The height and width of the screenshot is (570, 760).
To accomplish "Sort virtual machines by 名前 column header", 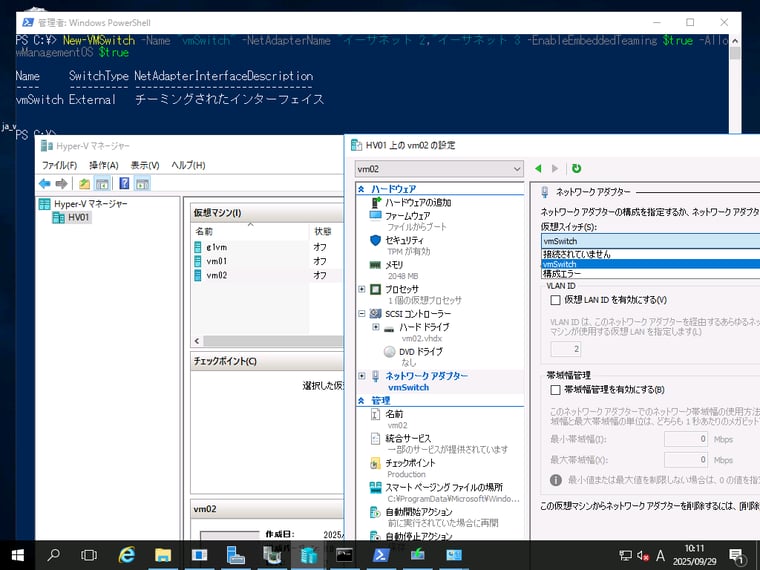I will (250, 232).
